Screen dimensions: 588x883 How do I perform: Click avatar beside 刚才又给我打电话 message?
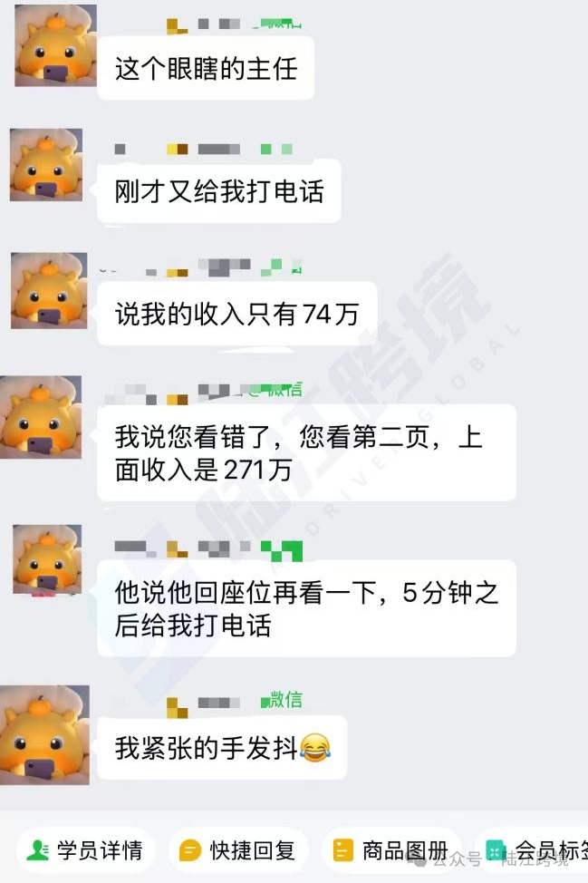tap(46, 165)
